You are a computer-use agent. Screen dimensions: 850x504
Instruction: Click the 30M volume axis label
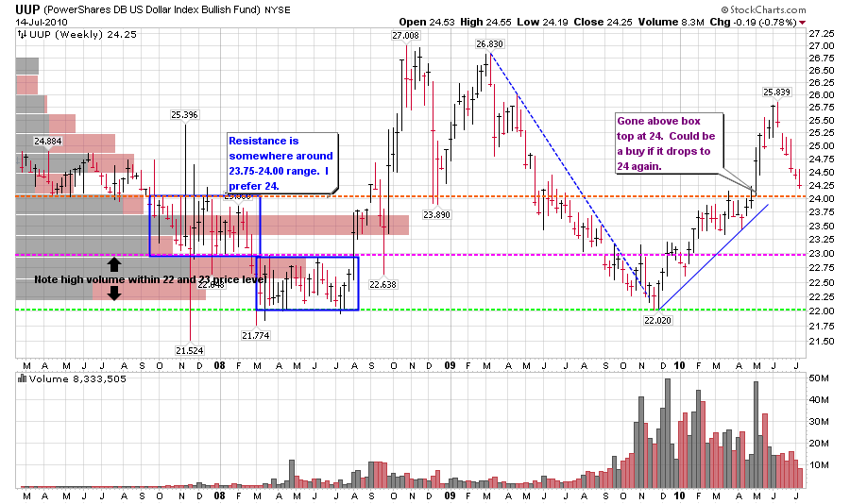[x=819, y=422]
